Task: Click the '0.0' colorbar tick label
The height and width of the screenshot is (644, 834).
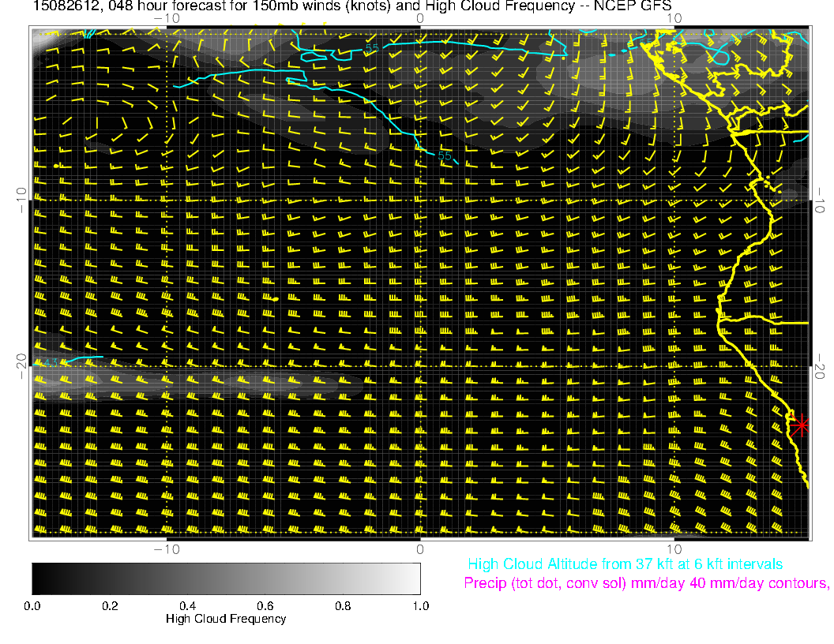Action: point(32,606)
